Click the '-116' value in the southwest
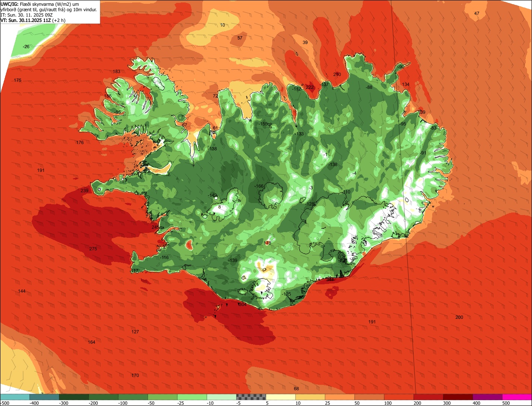The image size is (532, 406). [165, 257]
